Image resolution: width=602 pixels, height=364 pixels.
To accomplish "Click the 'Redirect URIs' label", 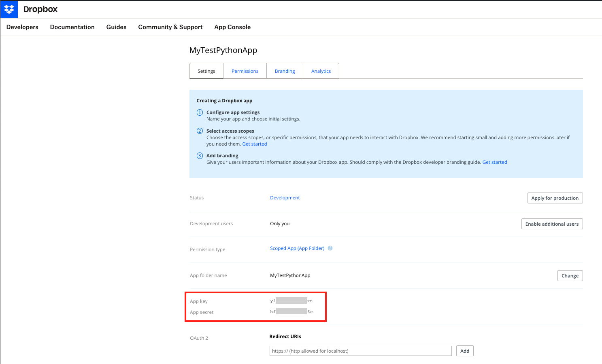I will (x=285, y=336).
